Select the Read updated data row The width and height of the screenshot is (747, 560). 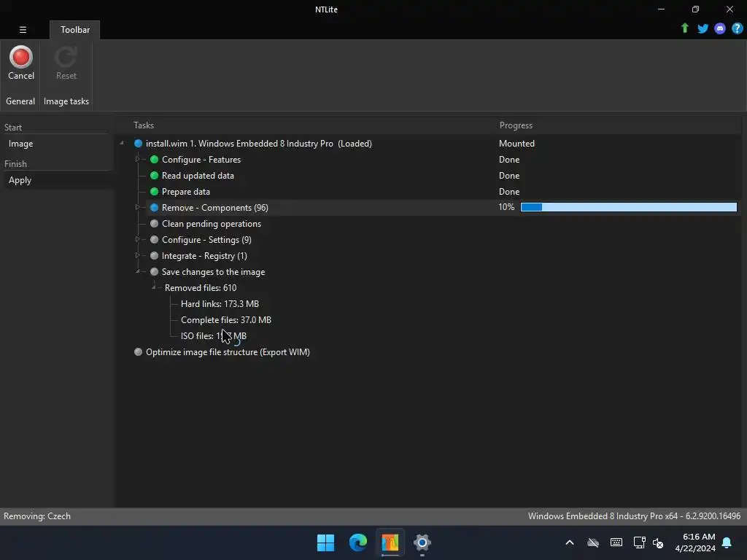coord(198,176)
